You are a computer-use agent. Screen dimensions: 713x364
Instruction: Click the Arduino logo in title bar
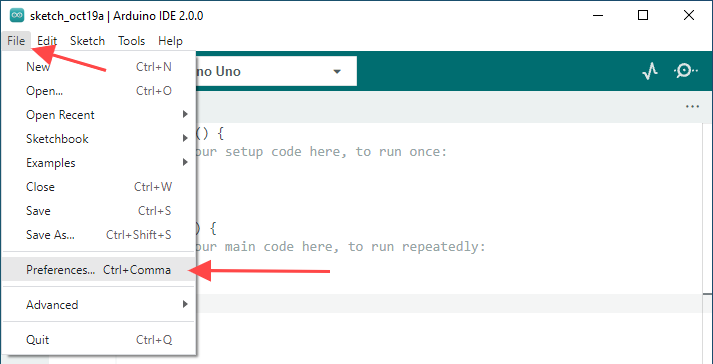coord(17,15)
